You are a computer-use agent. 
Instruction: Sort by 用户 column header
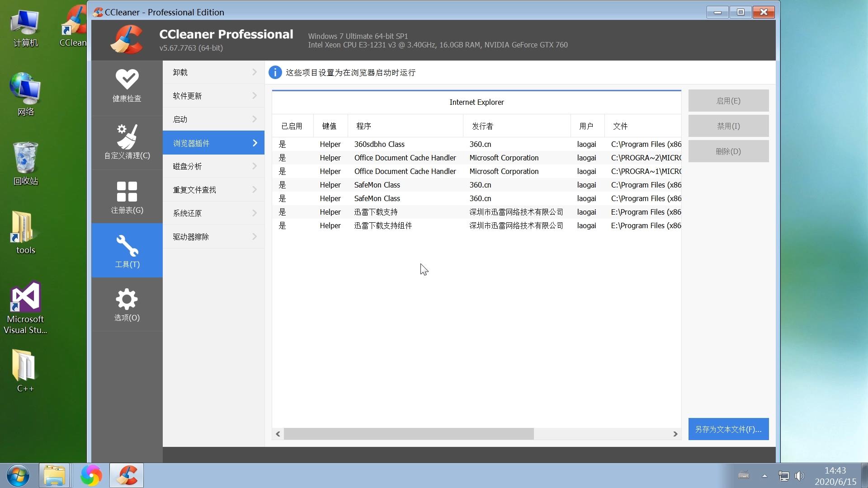[588, 126]
